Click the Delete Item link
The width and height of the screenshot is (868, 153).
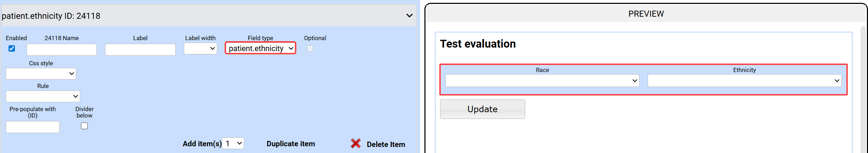tap(386, 144)
